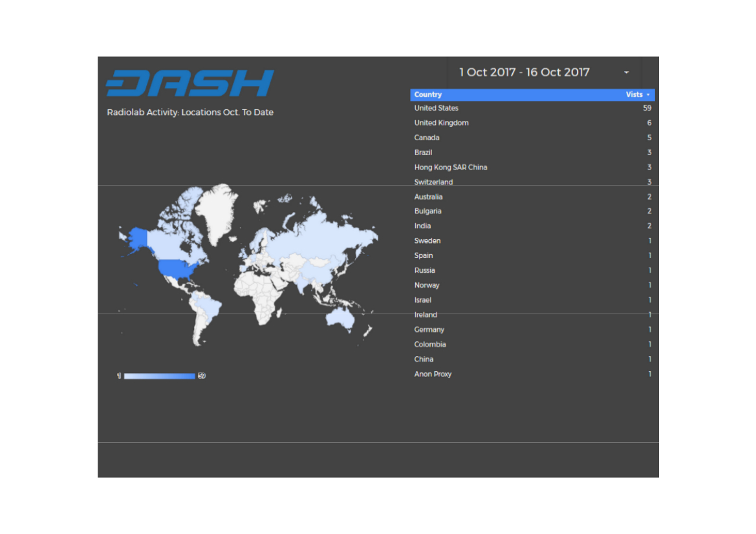This screenshot has height=534, width=756.
Task: Open the date range dropdown arrow
Action: click(x=626, y=72)
